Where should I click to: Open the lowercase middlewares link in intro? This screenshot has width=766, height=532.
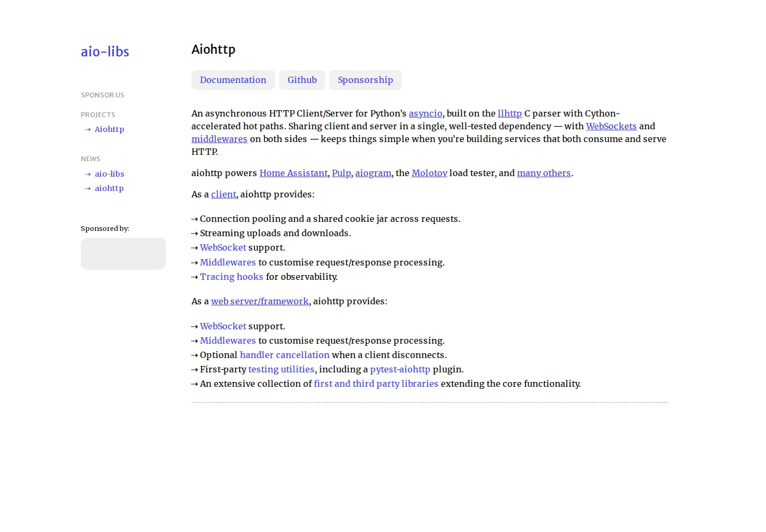pos(219,139)
